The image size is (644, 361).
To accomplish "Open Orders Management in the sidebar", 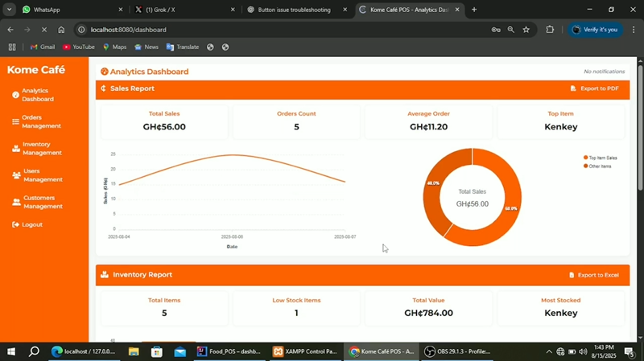I will [x=36, y=121].
